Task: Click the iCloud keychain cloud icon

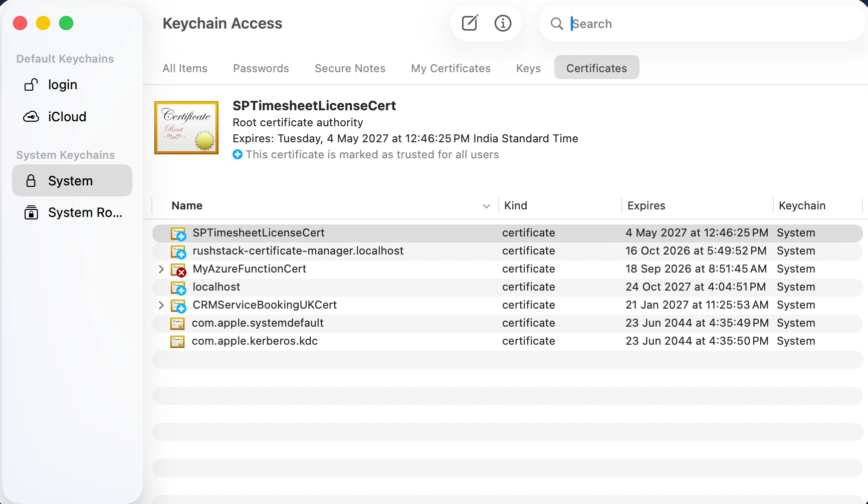Action: click(x=31, y=117)
